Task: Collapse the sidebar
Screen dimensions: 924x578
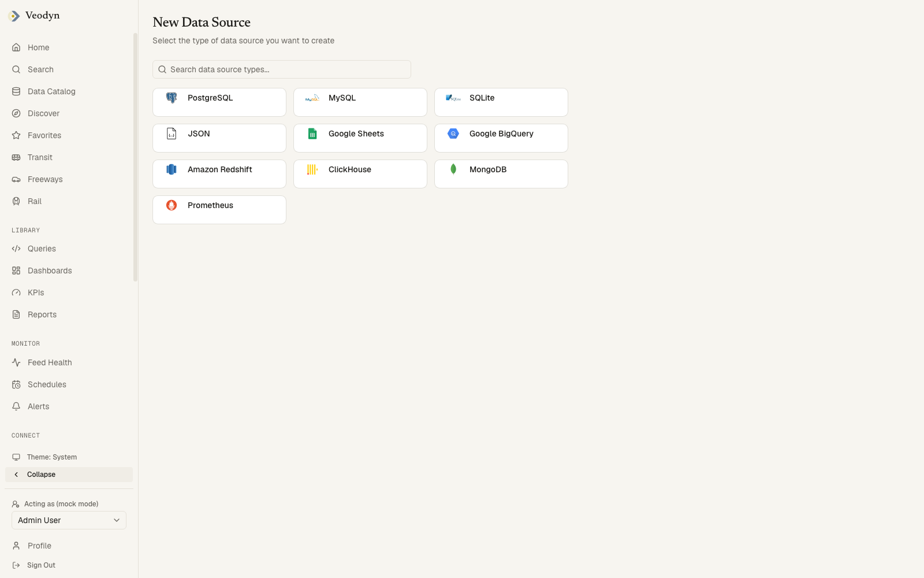Action: [x=69, y=475]
